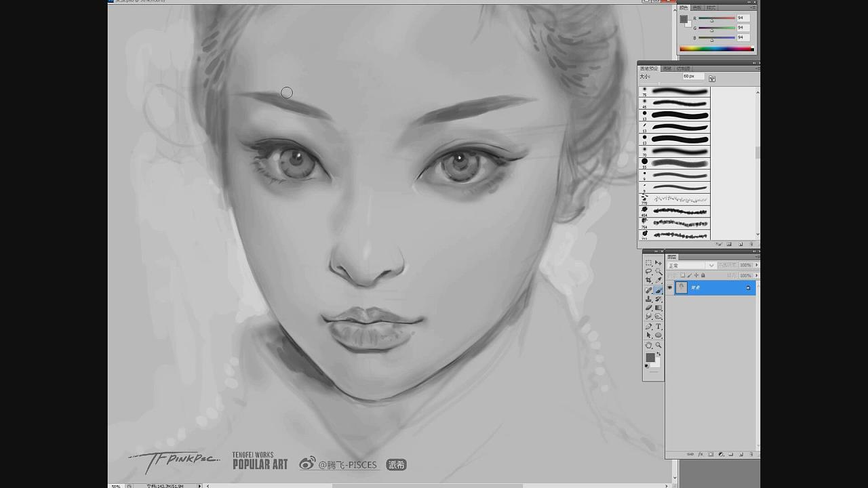Toggle lock image pixels brush icon
The width and height of the screenshot is (868, 488).
[689, 275]
